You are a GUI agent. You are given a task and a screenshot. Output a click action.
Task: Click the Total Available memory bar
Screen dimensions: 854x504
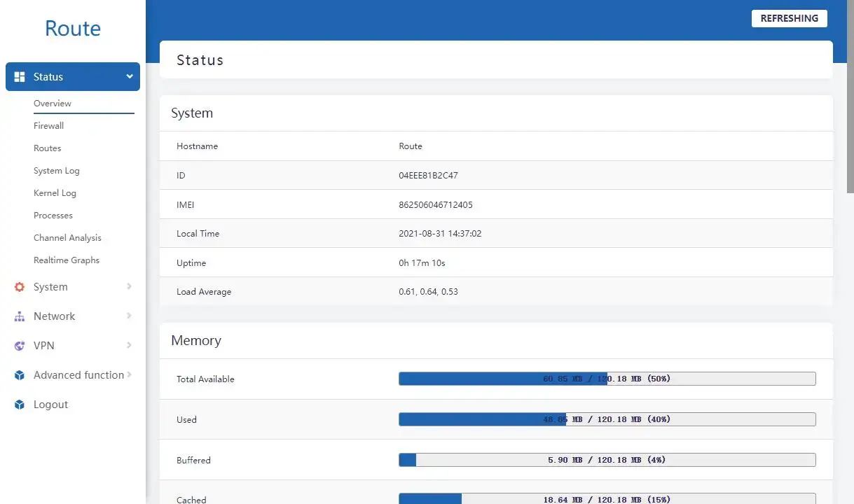click(x=607, y=379)
